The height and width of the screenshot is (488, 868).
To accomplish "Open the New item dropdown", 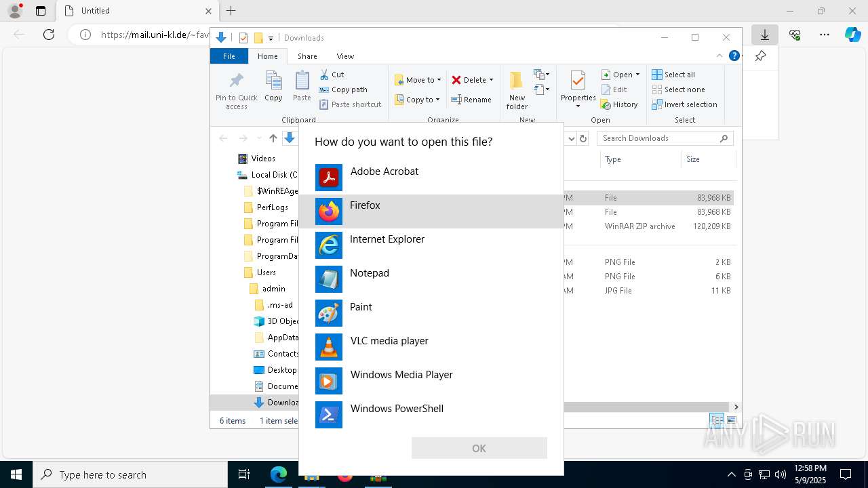I will pos(541,74).
